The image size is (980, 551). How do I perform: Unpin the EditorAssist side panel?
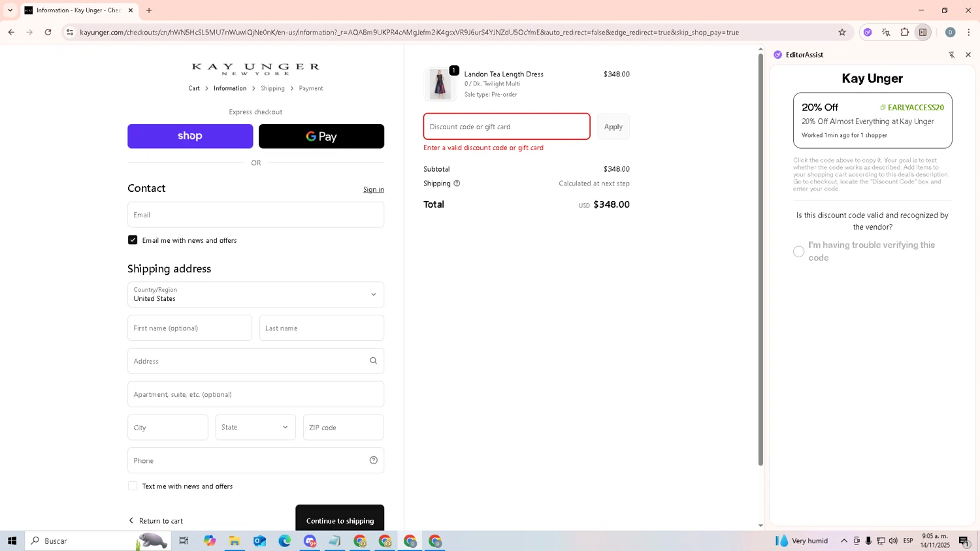pos(951,55)
